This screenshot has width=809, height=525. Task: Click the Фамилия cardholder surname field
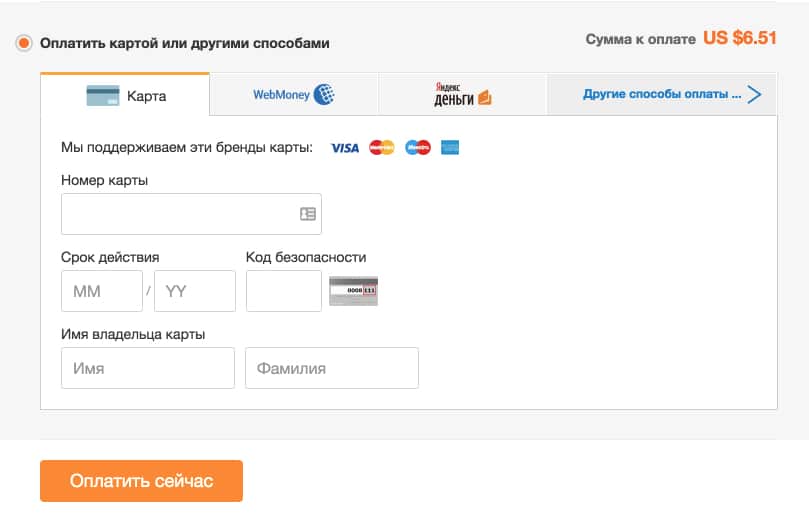[x=332, y=368]
